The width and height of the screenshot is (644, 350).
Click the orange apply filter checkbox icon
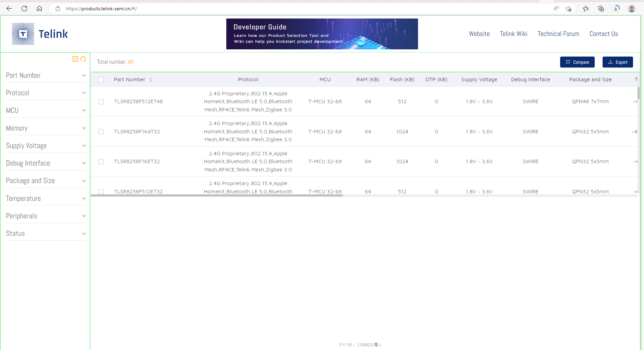[75, 59]
